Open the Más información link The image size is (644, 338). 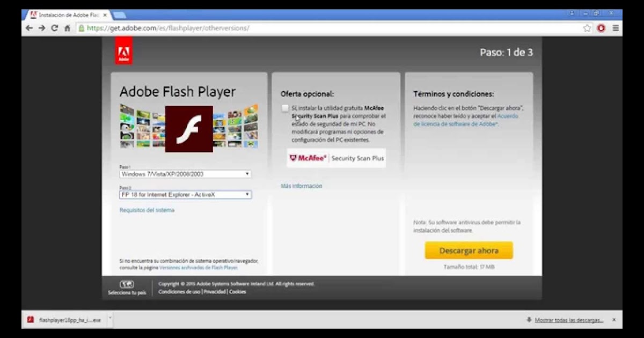click(302, 186)
